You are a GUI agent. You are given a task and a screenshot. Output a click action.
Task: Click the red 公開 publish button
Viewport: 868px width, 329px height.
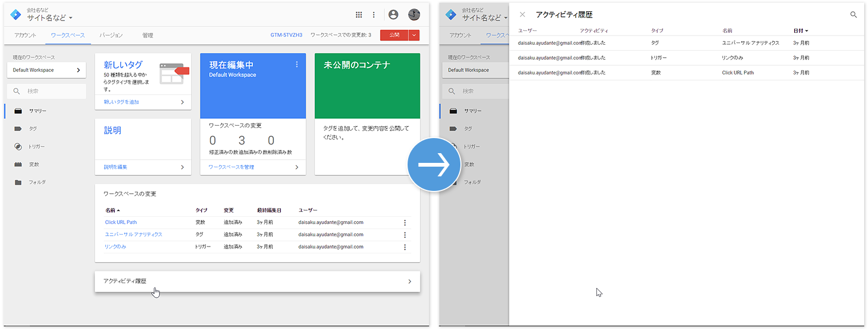[395, 35]
